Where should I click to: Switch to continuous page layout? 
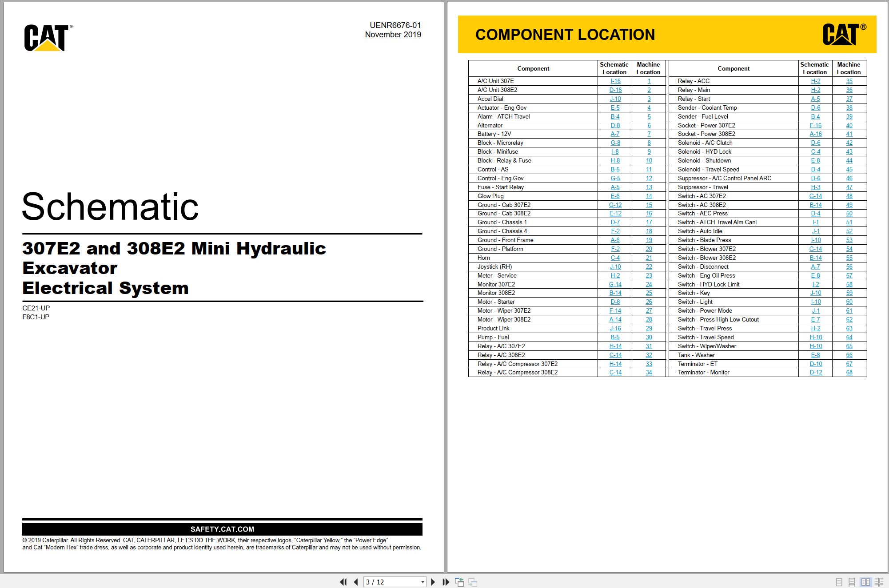click(x=852, y=582)
